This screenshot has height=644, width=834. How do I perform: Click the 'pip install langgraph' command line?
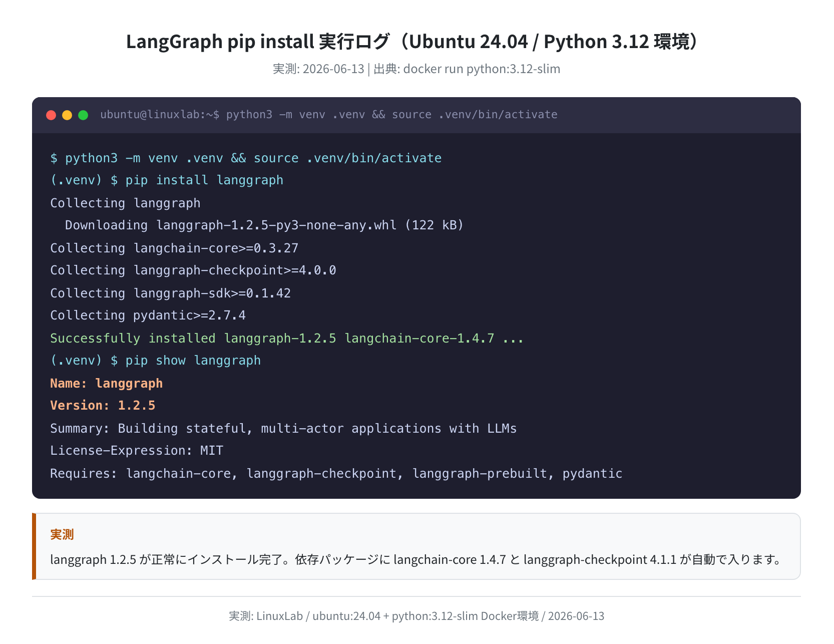pyautogui.click(x=167, y=180)
